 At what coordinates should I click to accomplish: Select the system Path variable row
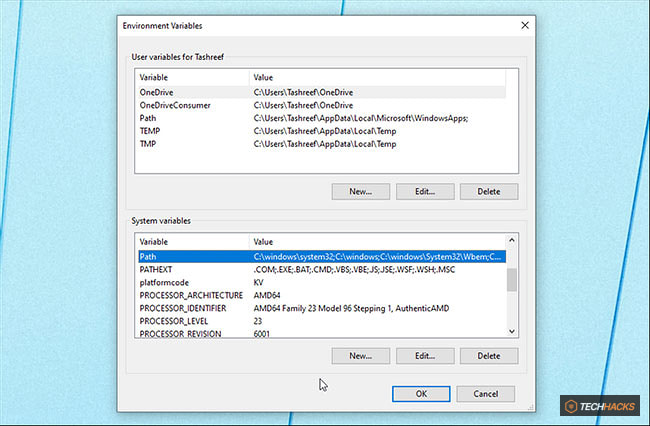322,257
